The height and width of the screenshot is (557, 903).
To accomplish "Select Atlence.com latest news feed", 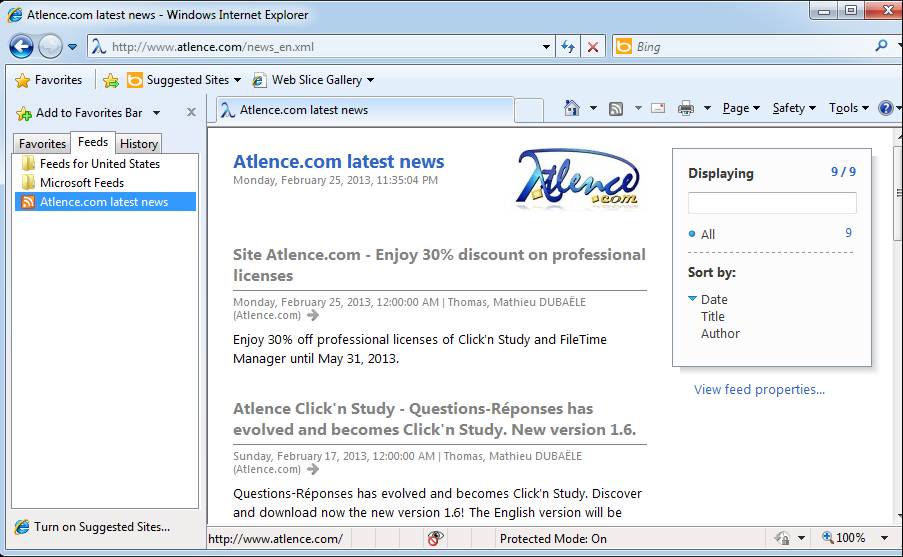I will point(105,202).
